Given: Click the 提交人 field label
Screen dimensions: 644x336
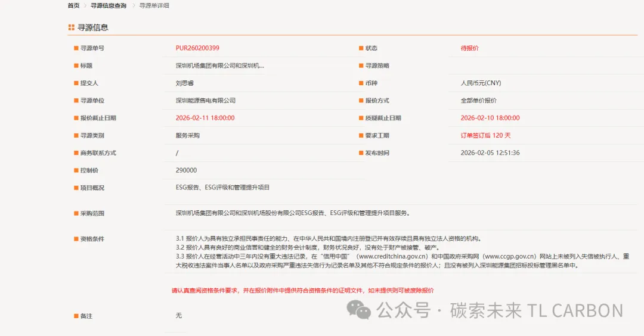Looking at the screenshot, I should click(x=89, y=83).
